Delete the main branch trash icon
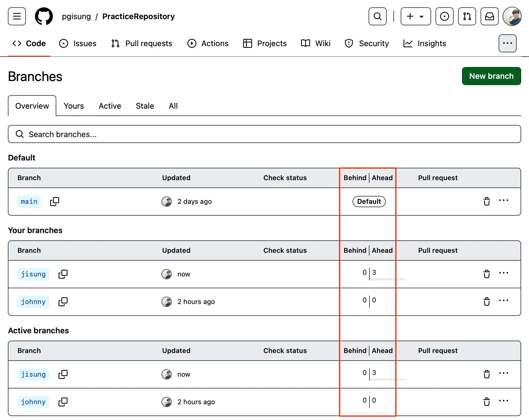Viewport: 529px width, 420px height. [x=487, y=202]
